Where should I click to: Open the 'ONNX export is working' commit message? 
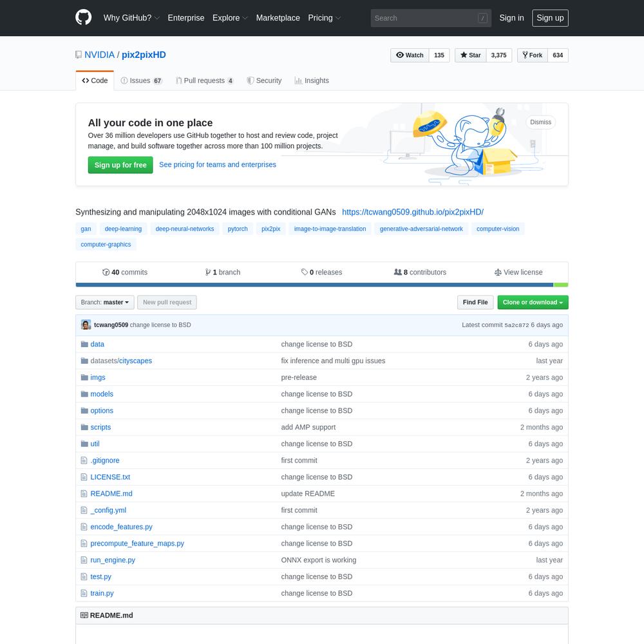pos(319,560)
